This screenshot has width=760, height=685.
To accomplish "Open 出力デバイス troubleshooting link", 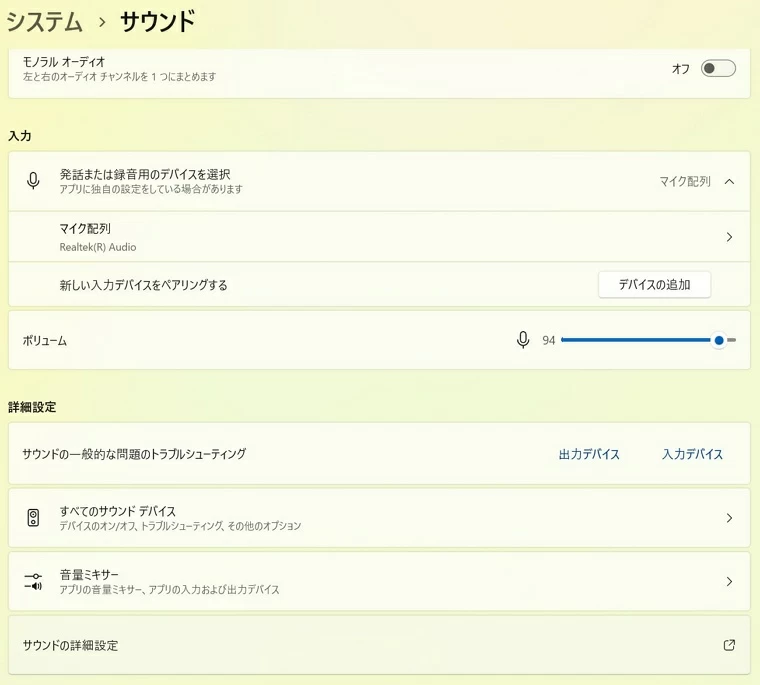I will (x=589, y=454).
